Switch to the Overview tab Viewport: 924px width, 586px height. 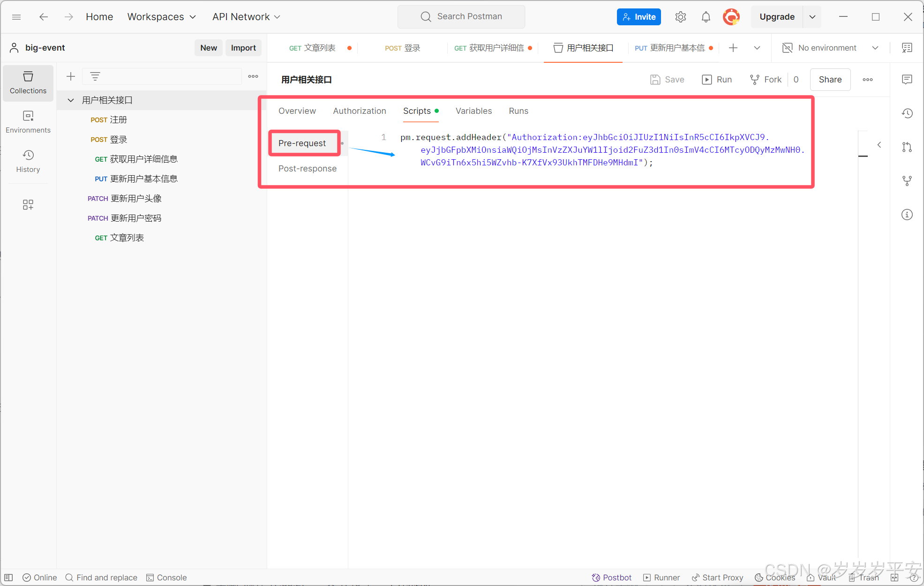[x=297, y=111]
